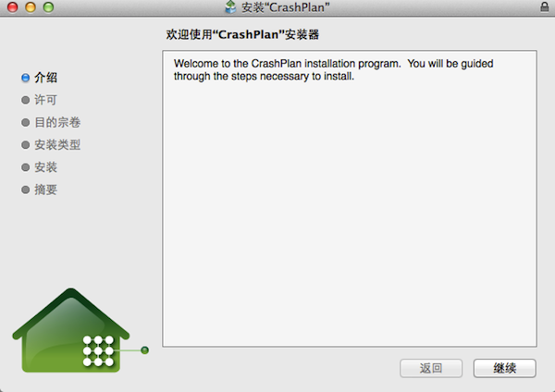Click the small green dot beside house logo
Viewport: 555px width, 392px height.
coord(144,350)
